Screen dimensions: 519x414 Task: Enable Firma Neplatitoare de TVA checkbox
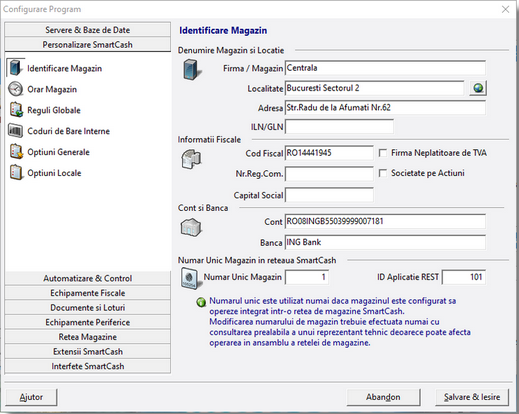point(383,153)
